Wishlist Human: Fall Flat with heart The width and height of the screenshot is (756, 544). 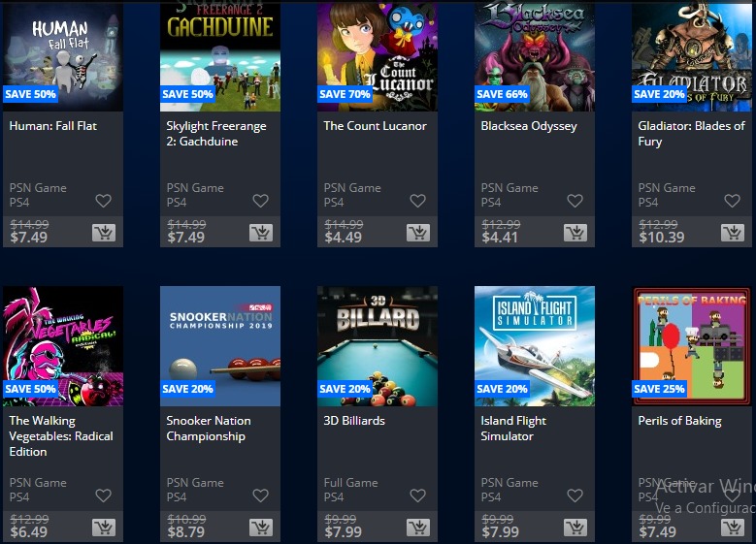point(103,201)
